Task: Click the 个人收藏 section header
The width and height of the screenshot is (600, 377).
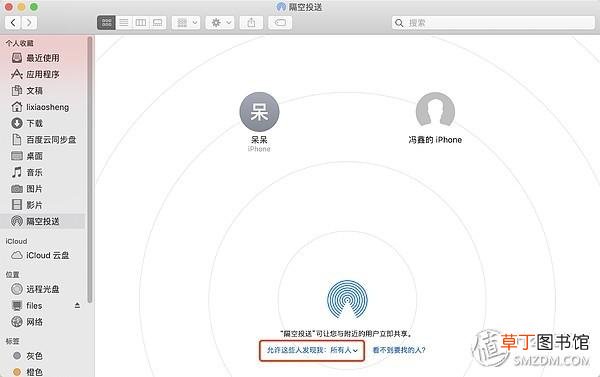Action: pyautogui.click(x=20, y=43)
